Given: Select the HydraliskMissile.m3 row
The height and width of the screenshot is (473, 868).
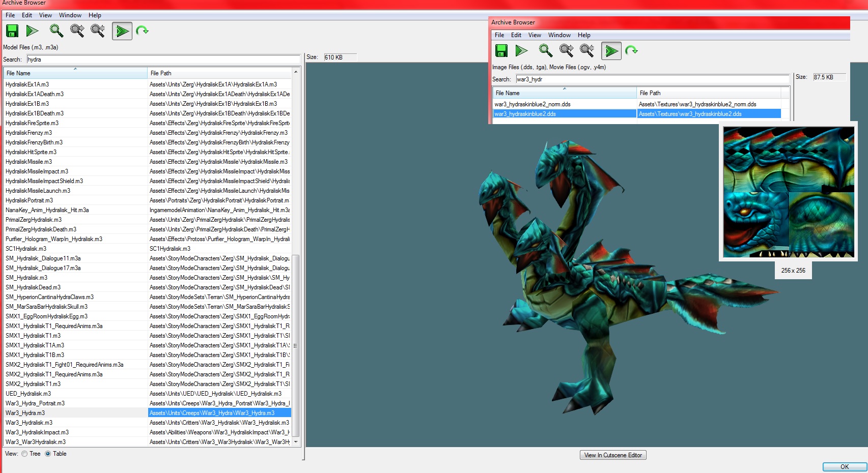Looking at the screenshot, I should [x=148, y=162].
